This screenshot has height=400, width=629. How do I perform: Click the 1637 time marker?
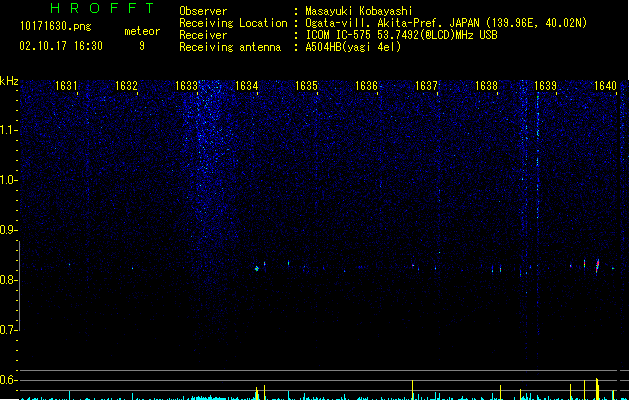(x=426, y=86)
